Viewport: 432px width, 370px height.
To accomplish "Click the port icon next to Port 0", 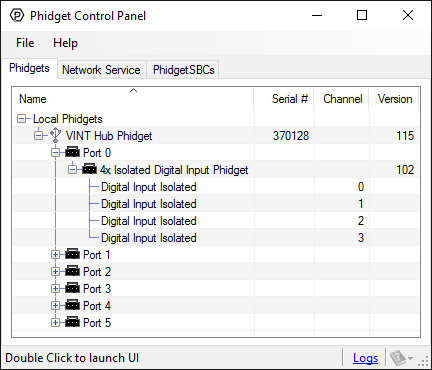I will pos(72,152).
